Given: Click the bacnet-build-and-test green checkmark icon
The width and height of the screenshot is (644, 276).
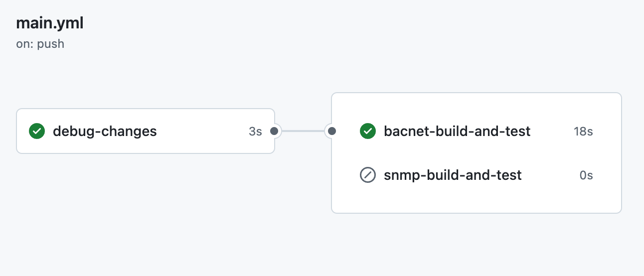Looking at the screenshot, I should [x=367, y=131].
